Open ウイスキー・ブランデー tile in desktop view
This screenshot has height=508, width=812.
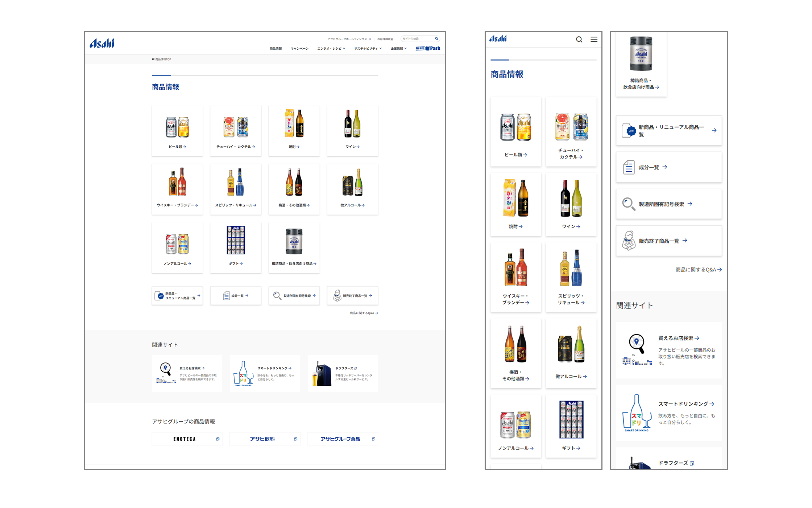point(177,189)
